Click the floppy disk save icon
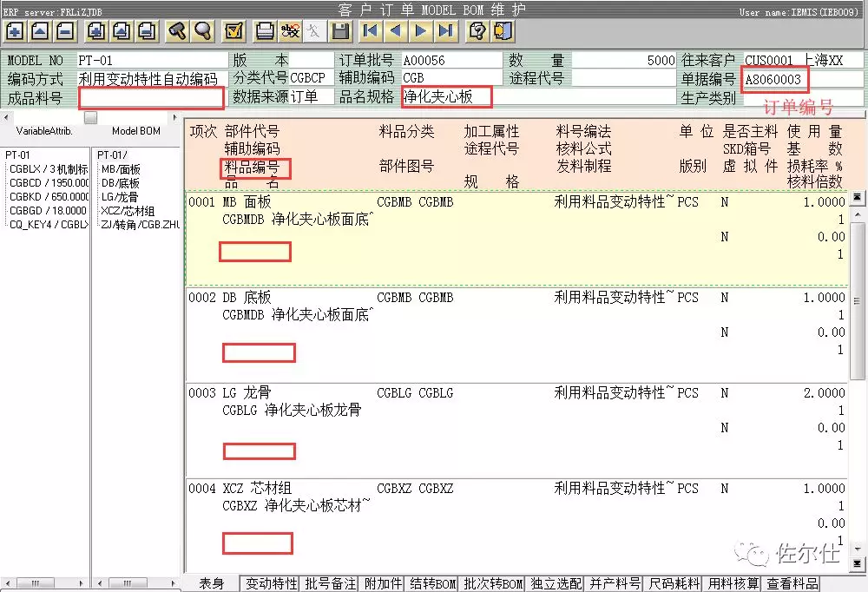Screen dimensions: 868x592 click(x=340, y=31)
